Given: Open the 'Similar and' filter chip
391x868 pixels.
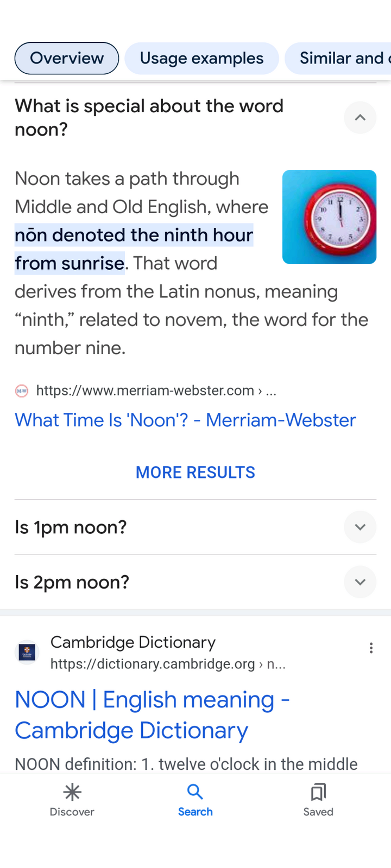Looking at the screenshot, I should click(x=344, y=58).
